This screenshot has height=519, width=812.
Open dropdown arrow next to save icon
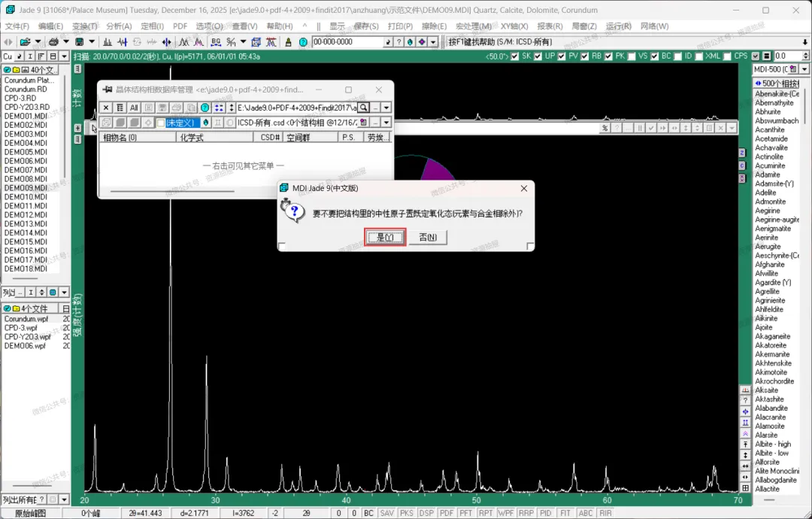pyautogui.click(x=92, y=42)
